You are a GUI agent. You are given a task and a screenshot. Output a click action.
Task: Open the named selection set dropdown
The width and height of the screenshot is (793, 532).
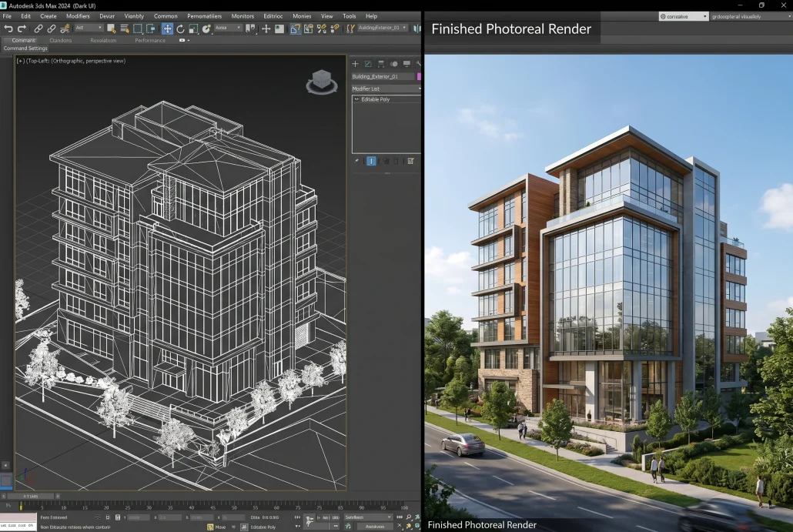click(x=383, y=28)
